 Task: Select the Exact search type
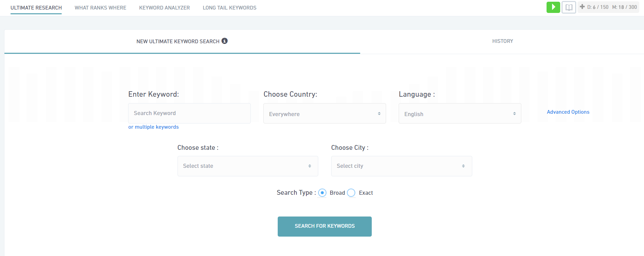click(x=351, y=193)
